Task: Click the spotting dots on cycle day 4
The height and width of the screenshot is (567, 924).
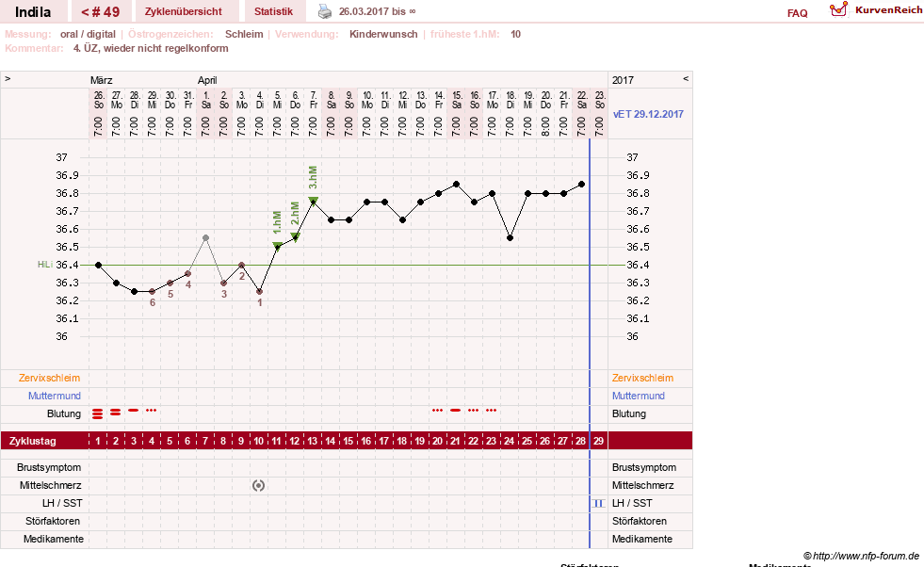Action: coord(152,411)
